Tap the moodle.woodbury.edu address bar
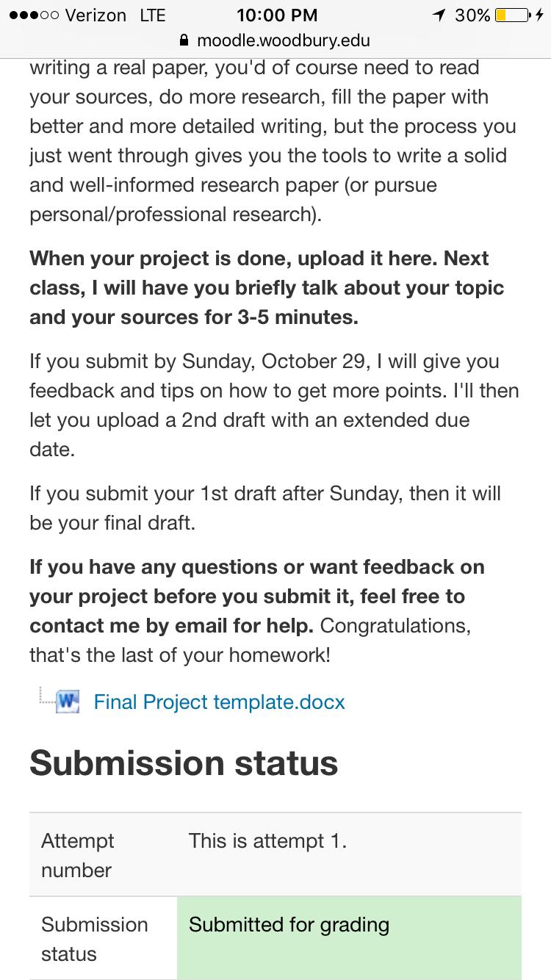 tap(275, 40)
